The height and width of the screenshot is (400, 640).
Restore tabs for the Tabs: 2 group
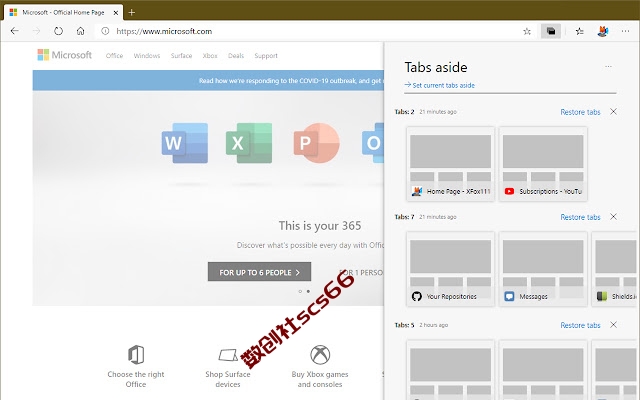pyautogui.click(x=580, y=112)
